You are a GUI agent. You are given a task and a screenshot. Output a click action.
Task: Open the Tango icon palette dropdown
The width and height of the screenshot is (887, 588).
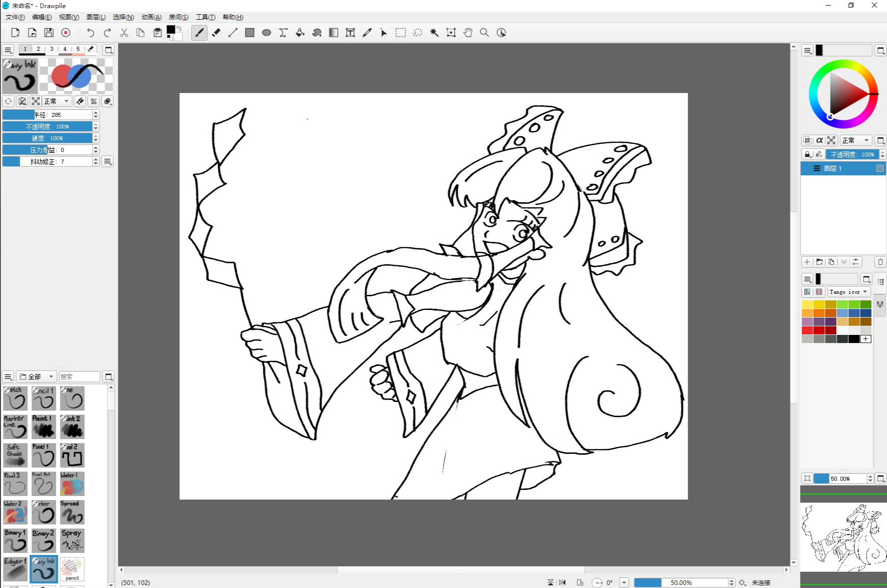coord(848,292)
